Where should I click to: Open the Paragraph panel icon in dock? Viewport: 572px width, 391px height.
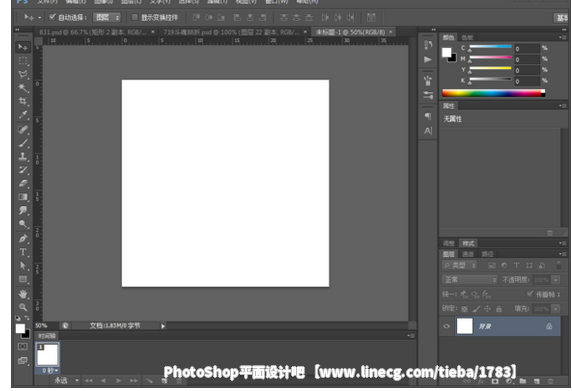point(428,116)
